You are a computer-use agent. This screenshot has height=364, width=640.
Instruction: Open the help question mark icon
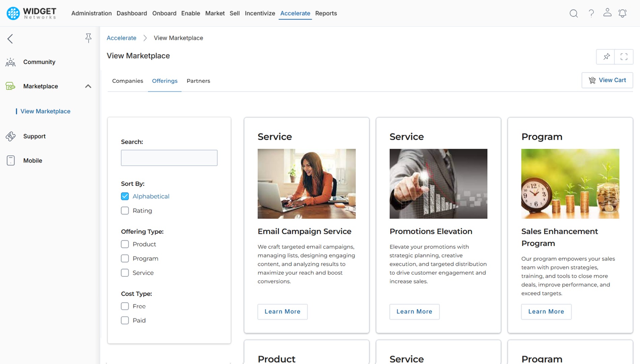pos(591,13)
